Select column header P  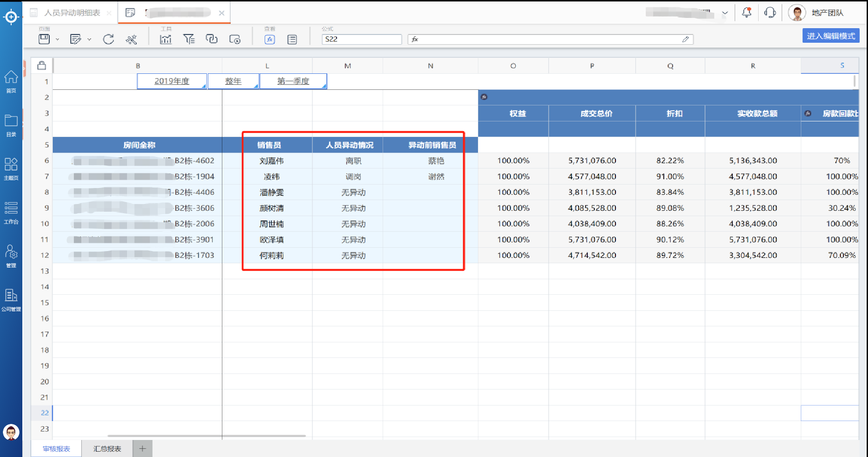click(x=592, y=66)
